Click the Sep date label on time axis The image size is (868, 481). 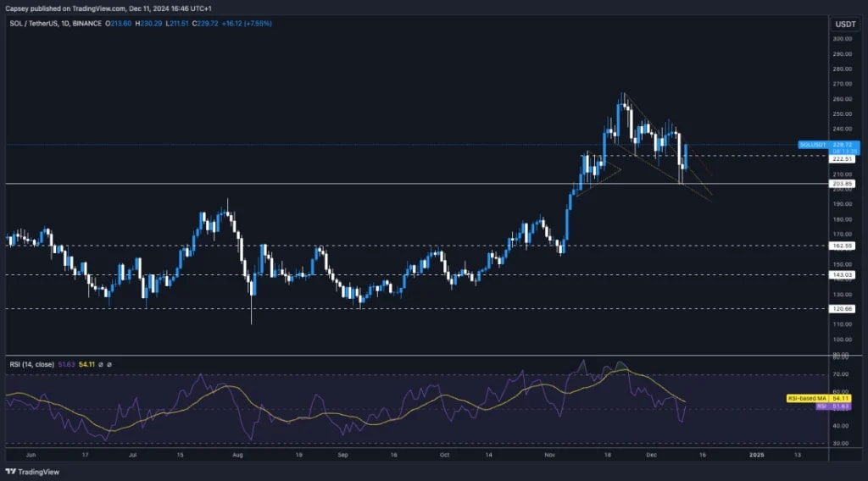point(342,455)
